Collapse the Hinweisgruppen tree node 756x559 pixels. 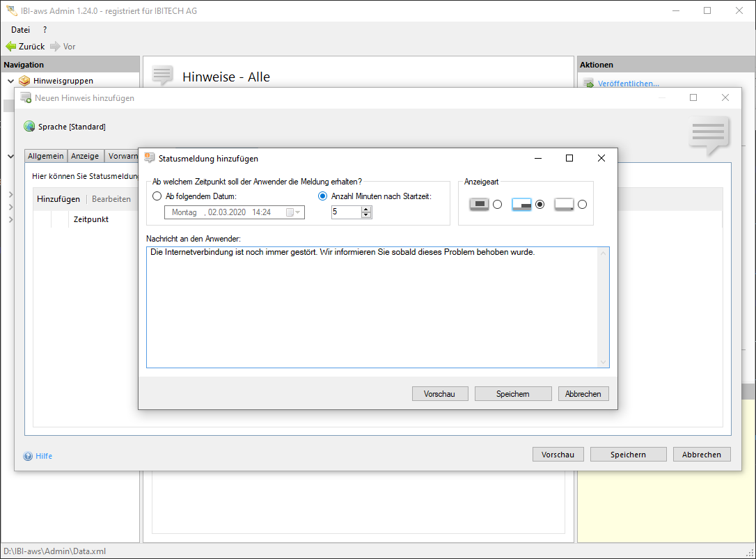[x=10, y=81]
